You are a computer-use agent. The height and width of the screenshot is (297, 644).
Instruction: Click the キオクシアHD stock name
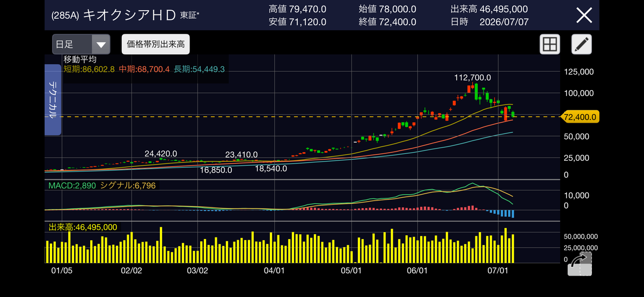click(x=129, y=15)
